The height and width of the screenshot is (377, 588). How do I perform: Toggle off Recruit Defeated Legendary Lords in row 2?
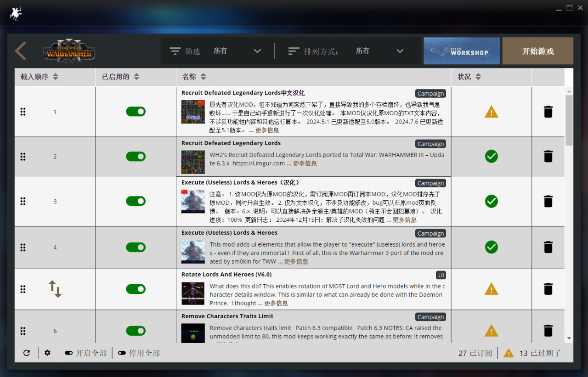pos(136,157)
